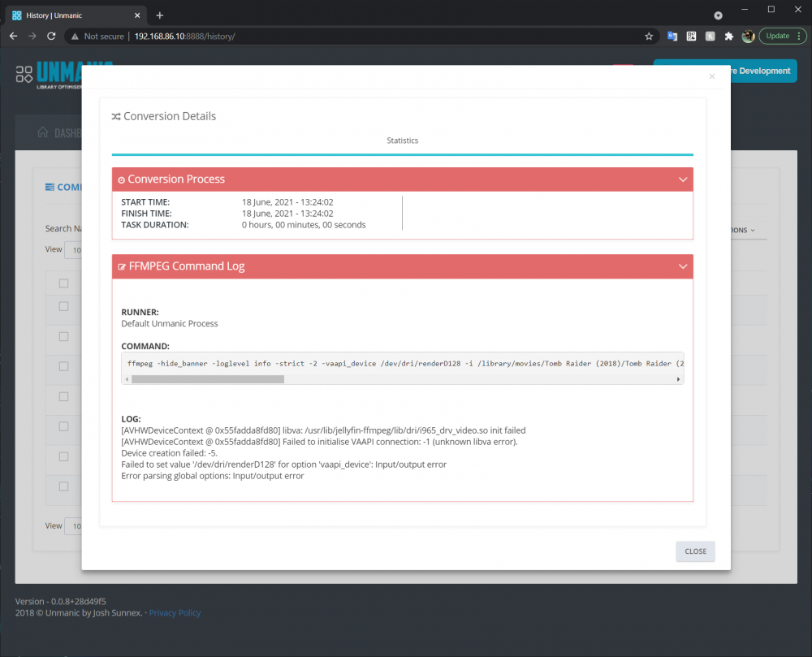Toggle the fourth checkbox in history list

point(63,366)
